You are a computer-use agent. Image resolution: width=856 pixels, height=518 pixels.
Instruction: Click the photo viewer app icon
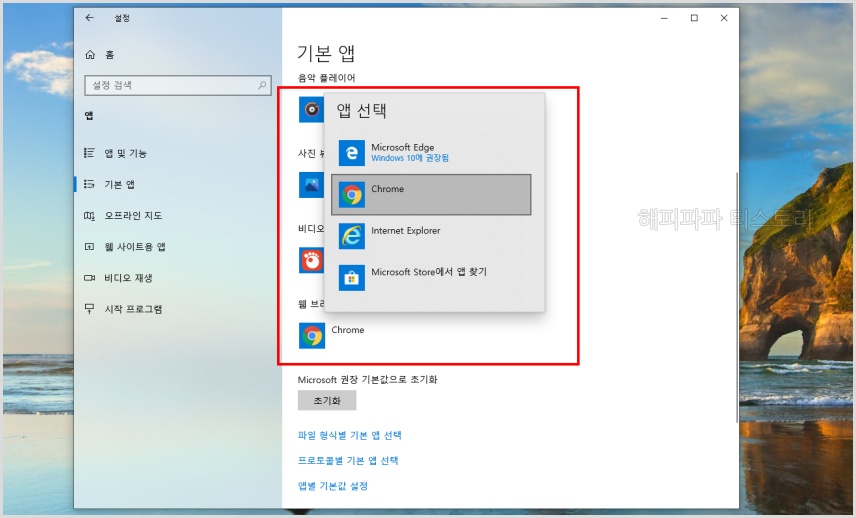(x=311, y=185)
